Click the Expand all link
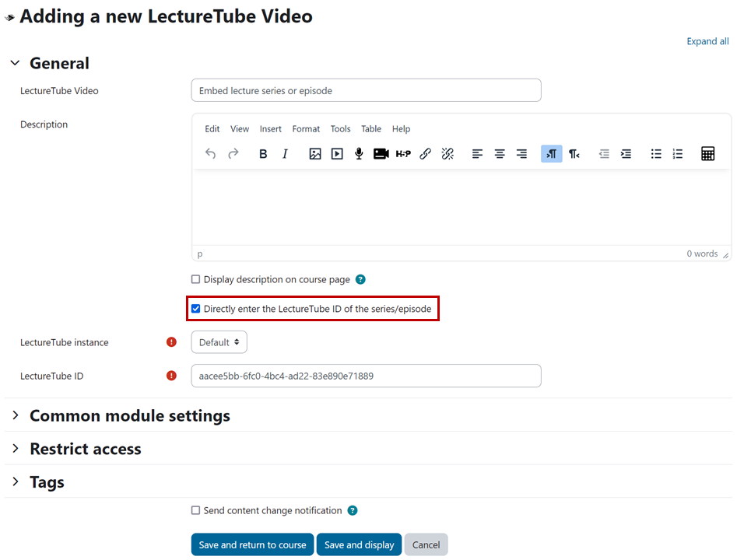This screenshot has width=744, height=560. pyautogui.click(x=707, y=41)
